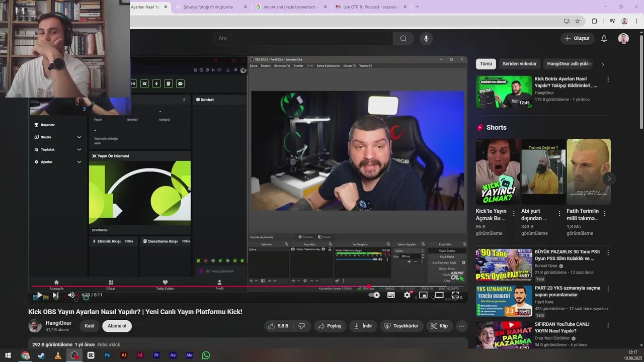This screenshot has height=362, width=644.
Task: Skip to the next video
Action: (55, 295)
